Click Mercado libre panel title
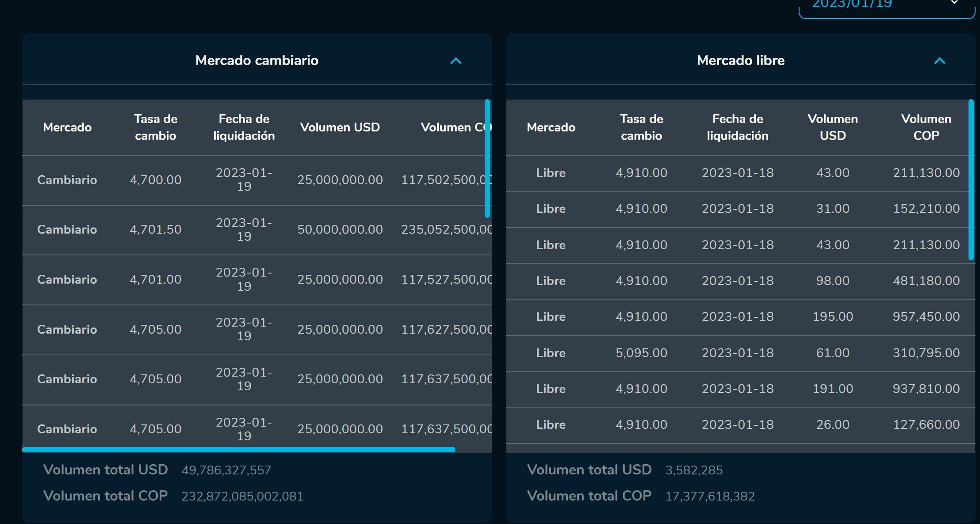The width and height of the screenshot is (980, 524). (740, 60)
